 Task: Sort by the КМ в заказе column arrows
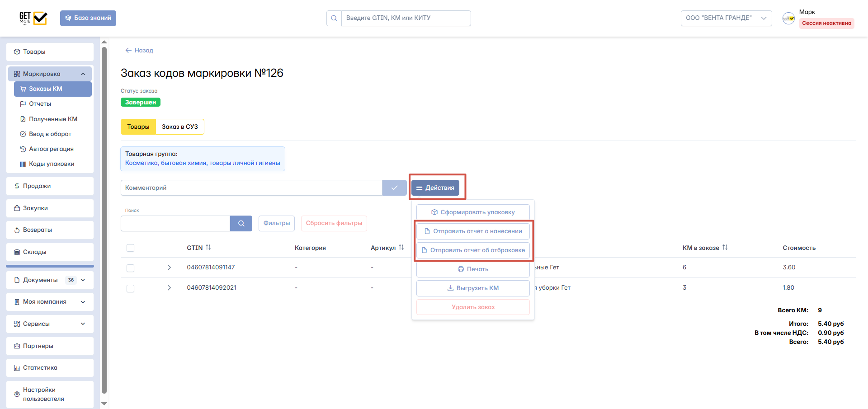(725, 248)
